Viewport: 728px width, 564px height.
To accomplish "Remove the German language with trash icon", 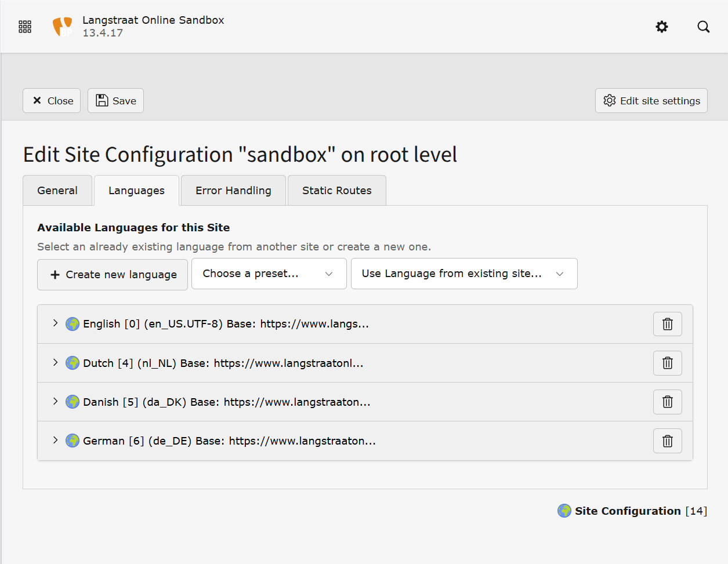I will pos(667,441).
